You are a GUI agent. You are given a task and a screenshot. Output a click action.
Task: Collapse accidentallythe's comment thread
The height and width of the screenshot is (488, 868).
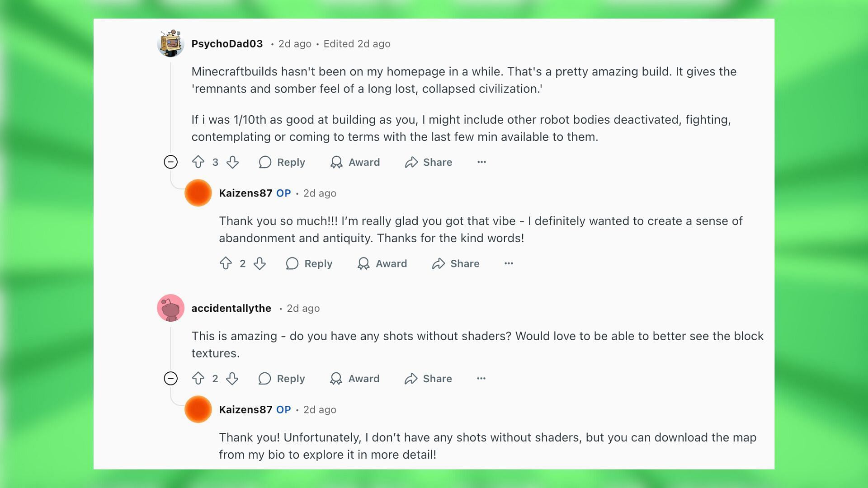pyautogui.click(x=170, y=378)
